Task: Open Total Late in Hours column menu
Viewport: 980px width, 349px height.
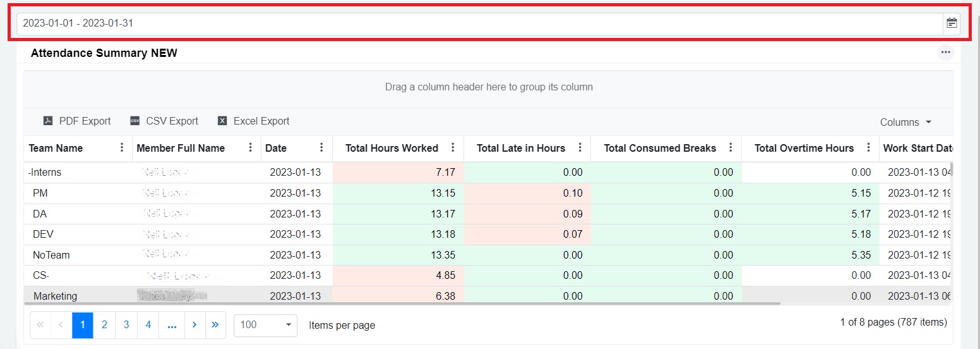Action: click(580, 148)
